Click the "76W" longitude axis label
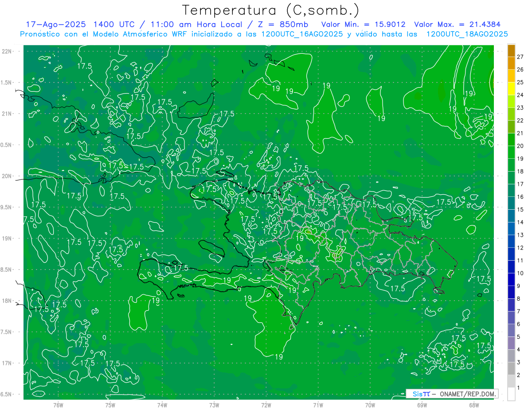This screenshot has height=411, width=532. pyautogui.click(x=58, y=405)
